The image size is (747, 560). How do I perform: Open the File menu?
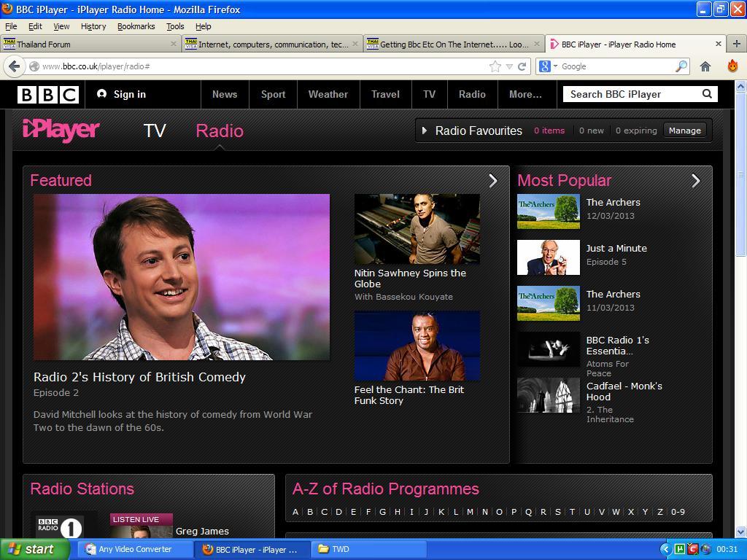click(11, 26)
